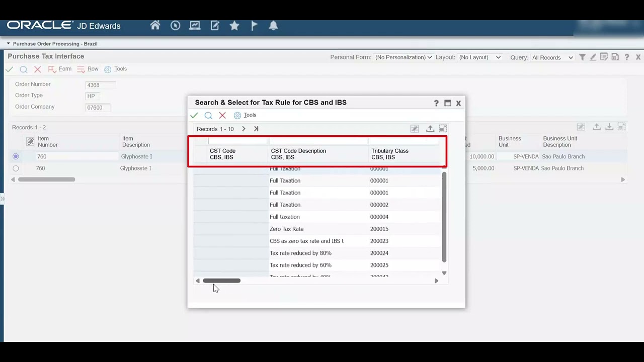The width and height of the screenshot is (644, 362).
Task: Open the Personal Form dropdown
Action: click(x=404, y=57)
